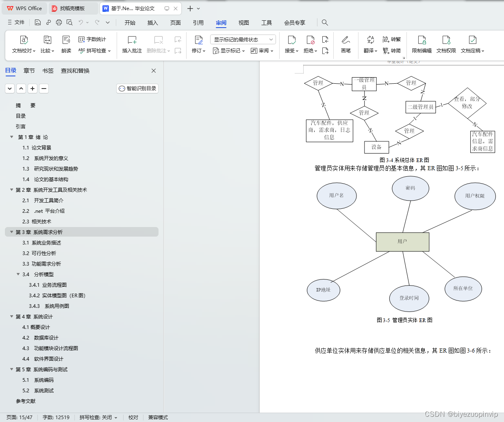Click the expand-all down chevron in outline pane
This screenshot has width=504, height=422.
(x=10, y=89)
